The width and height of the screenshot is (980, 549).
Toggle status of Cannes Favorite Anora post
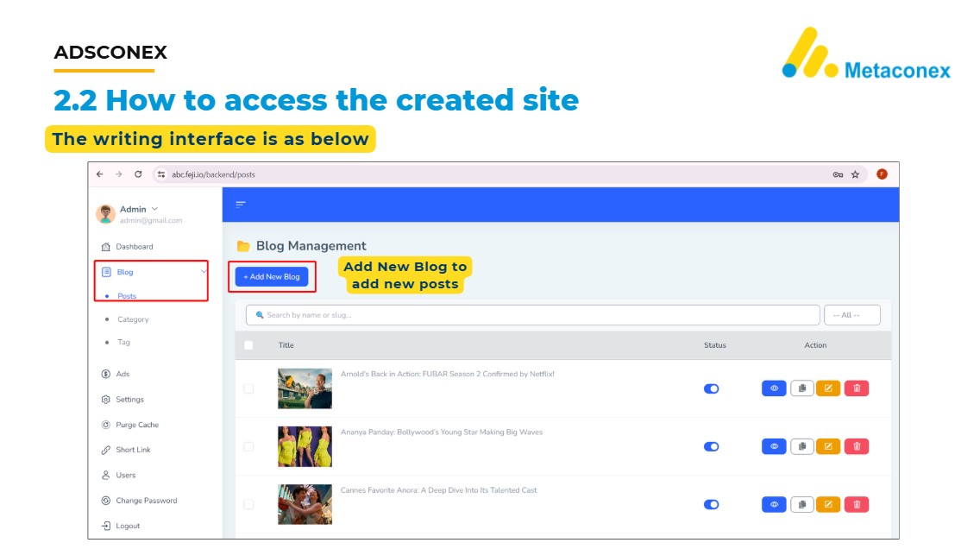click(x=712, y=505)
